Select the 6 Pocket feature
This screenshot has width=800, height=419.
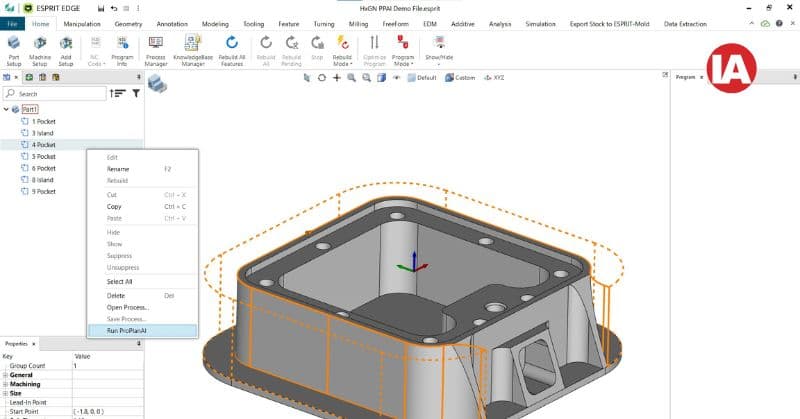point(43,168)
